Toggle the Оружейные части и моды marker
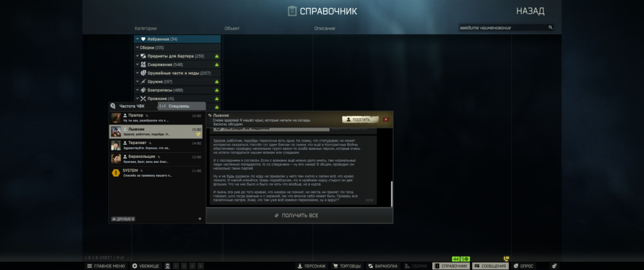Viewport: 644px width, 270px height. point(216,73)
